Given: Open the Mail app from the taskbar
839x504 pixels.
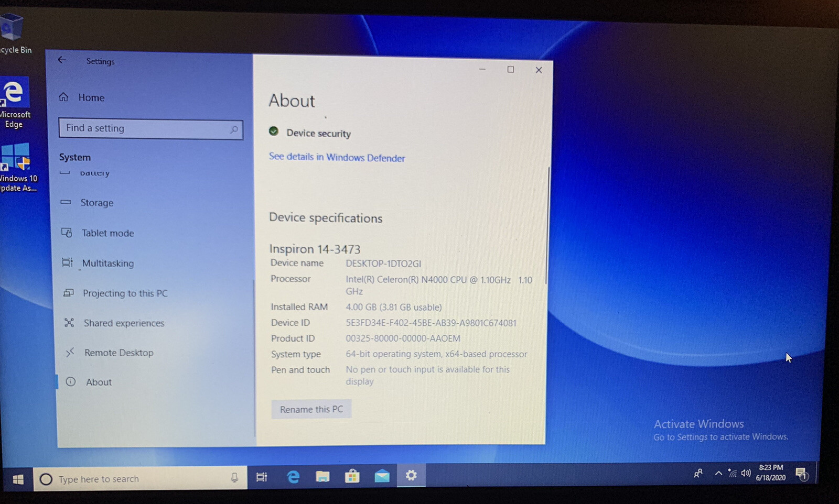Looking at the screenshot, I should pyautogui.click(x=382, y=476).
